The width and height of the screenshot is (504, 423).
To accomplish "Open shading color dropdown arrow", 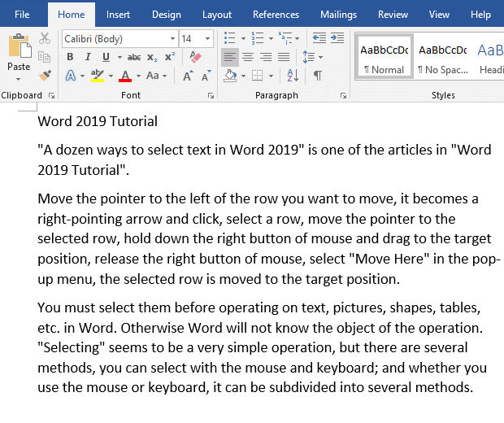I will (x=243, y=76).
